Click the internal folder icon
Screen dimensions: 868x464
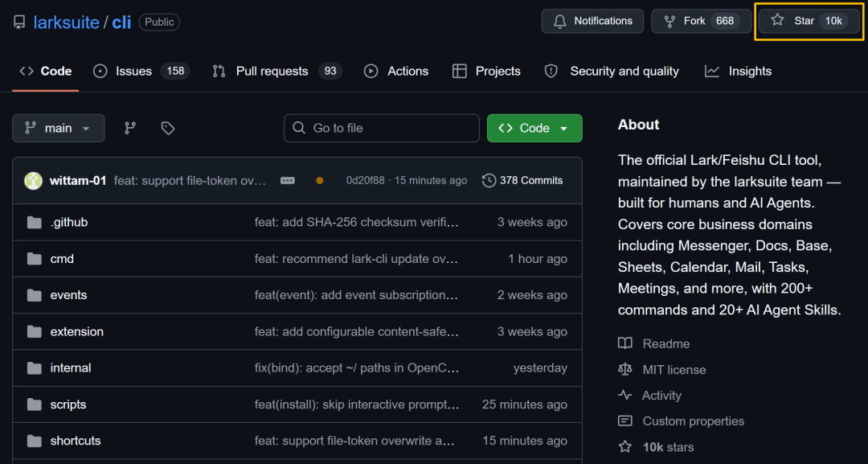[x=35, y=369]
